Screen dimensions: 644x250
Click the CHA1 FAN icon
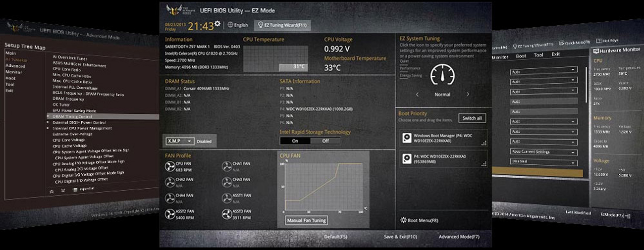[226, 166]
